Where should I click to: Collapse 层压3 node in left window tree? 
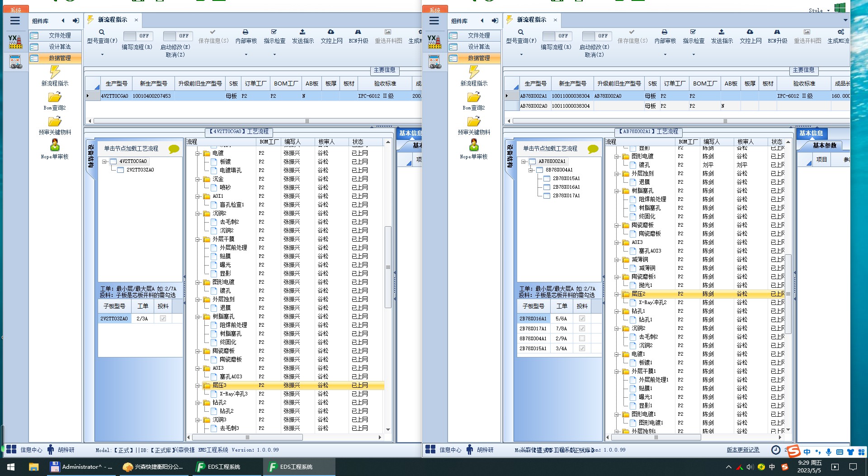(198, 386)
